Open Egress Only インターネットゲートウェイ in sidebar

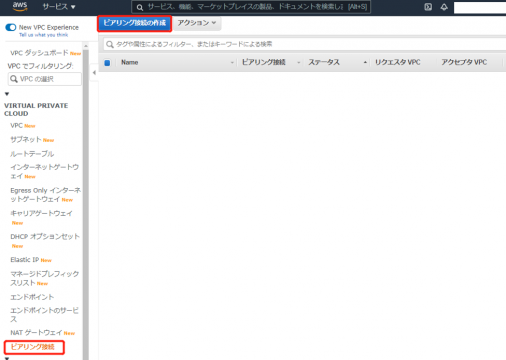point(45,195)
